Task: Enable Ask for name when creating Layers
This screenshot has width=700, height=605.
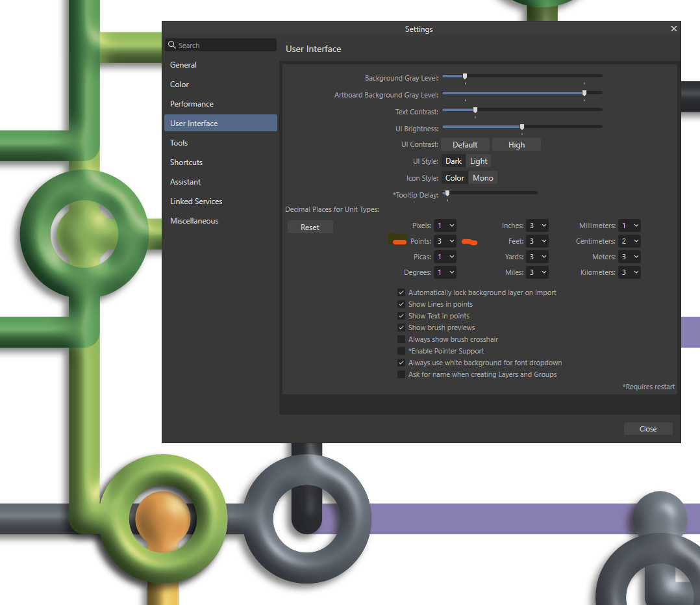Action: click(x=401, y=374)
